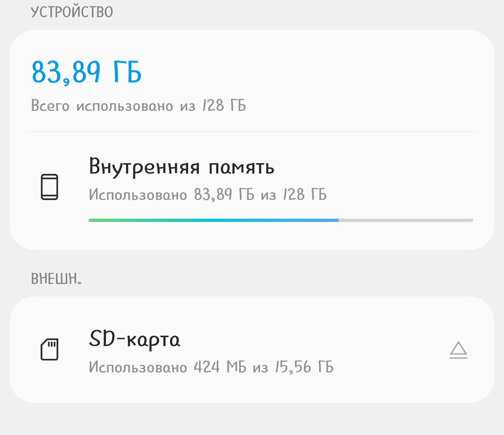
Task: Tap the Всего использовано из 128 ГБ text
Action: coord(138,106)
